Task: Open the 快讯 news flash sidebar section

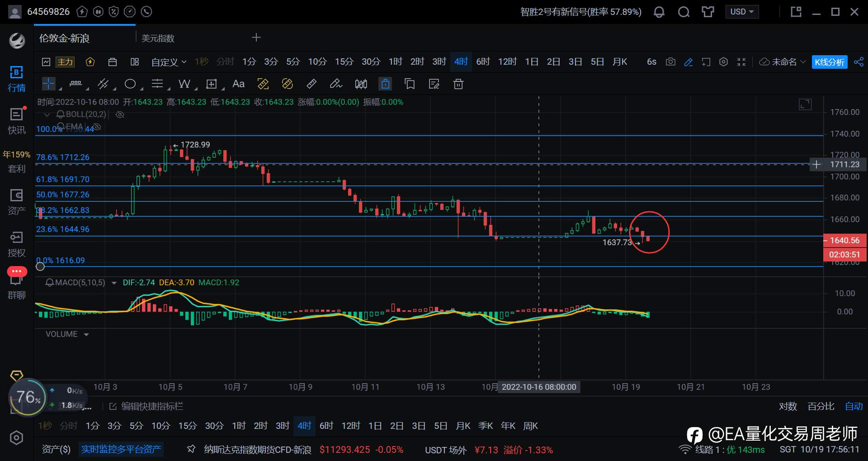Action: 17,121
